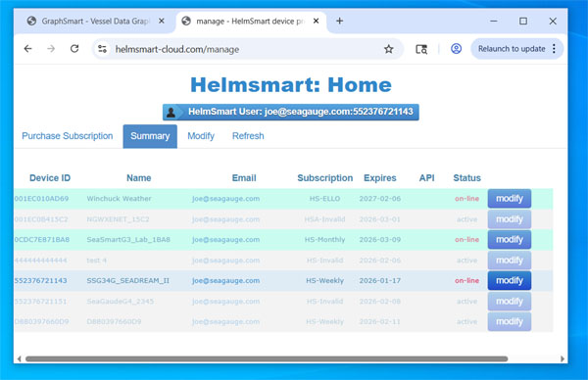Select the HS-Monthly subscription cell
This screenshot has width=588, height=380.
(x=324, y=240)
